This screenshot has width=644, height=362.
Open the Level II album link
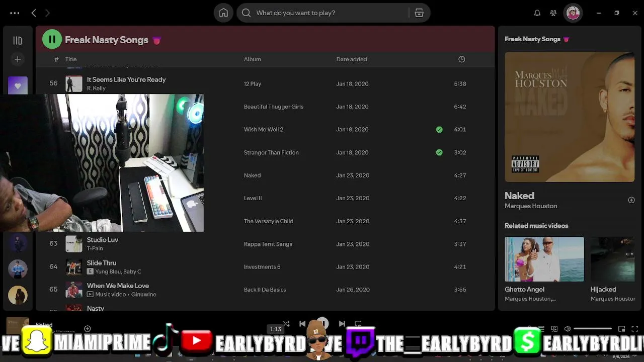pyautogui.click(x=253, y=198)
